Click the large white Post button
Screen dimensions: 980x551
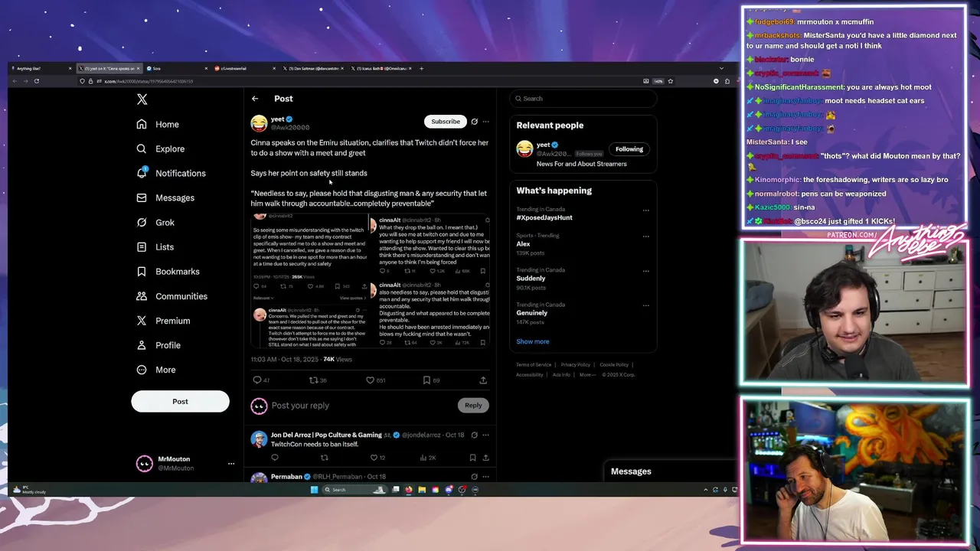tap(180, 401)
